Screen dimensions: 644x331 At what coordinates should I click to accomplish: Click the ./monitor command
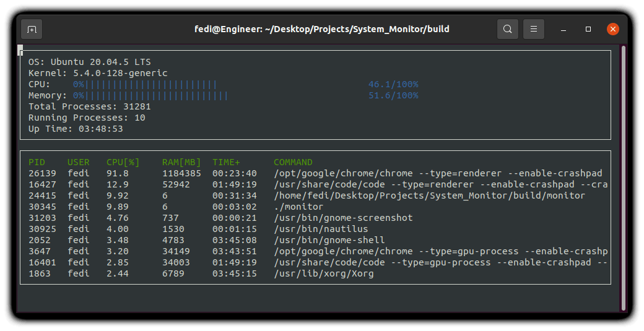(x=298, y=207)
